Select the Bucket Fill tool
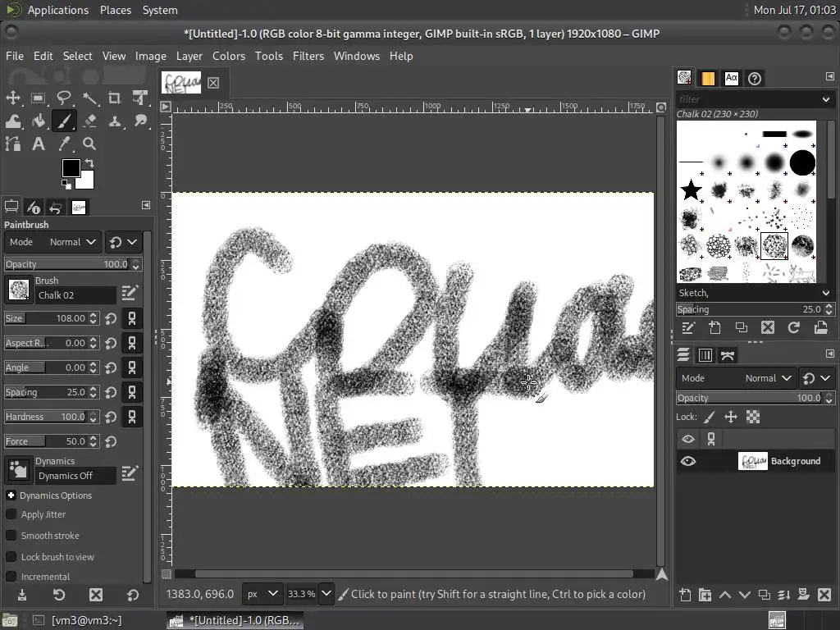Screen dimensions: 840x630 click(x=38, y=121)
